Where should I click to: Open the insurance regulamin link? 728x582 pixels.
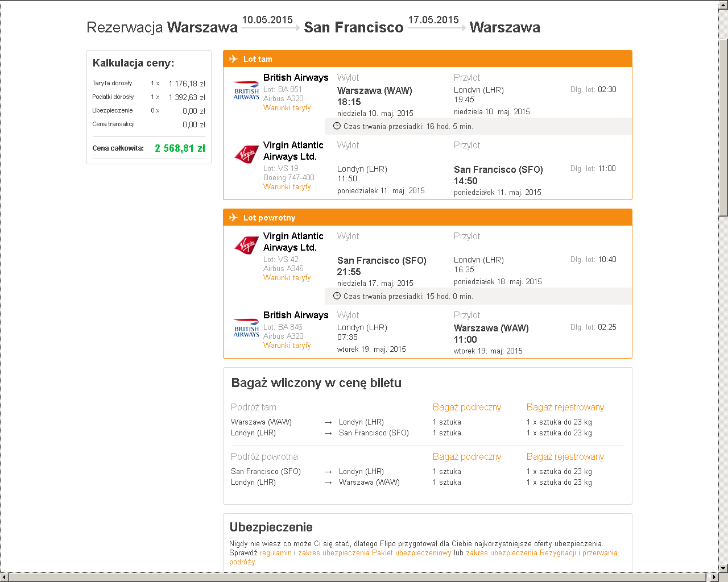(276, 552)
